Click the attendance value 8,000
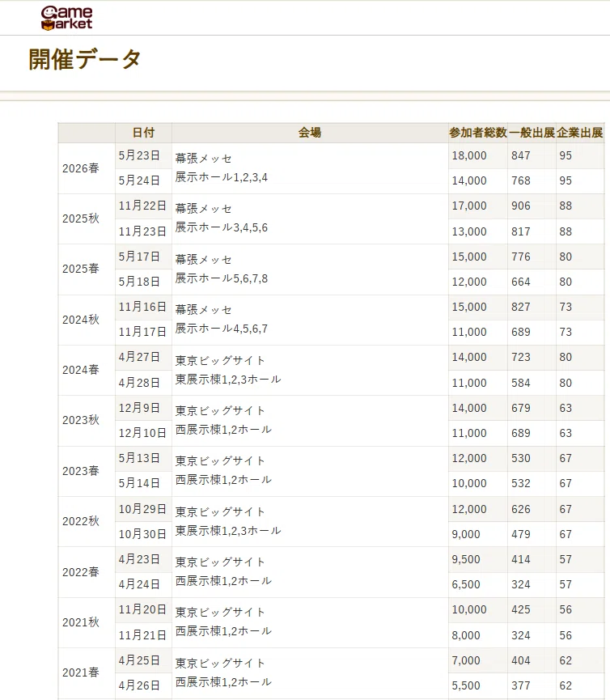 (466, 635)
